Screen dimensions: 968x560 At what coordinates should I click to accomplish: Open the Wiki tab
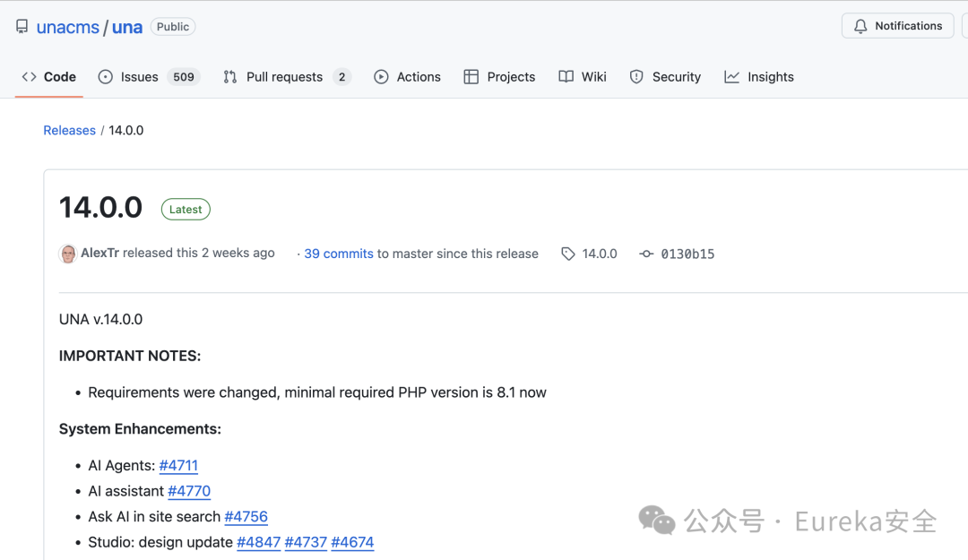tap(583, 76)
